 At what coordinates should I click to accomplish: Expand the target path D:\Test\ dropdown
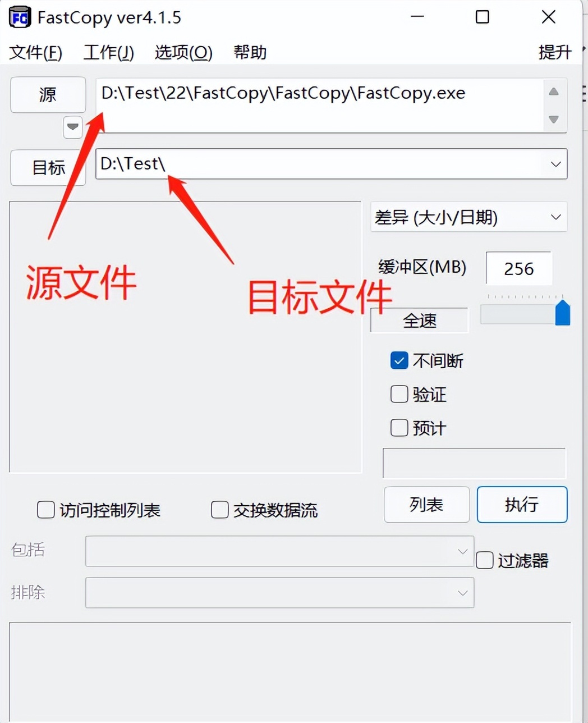(x=555, y=164)
